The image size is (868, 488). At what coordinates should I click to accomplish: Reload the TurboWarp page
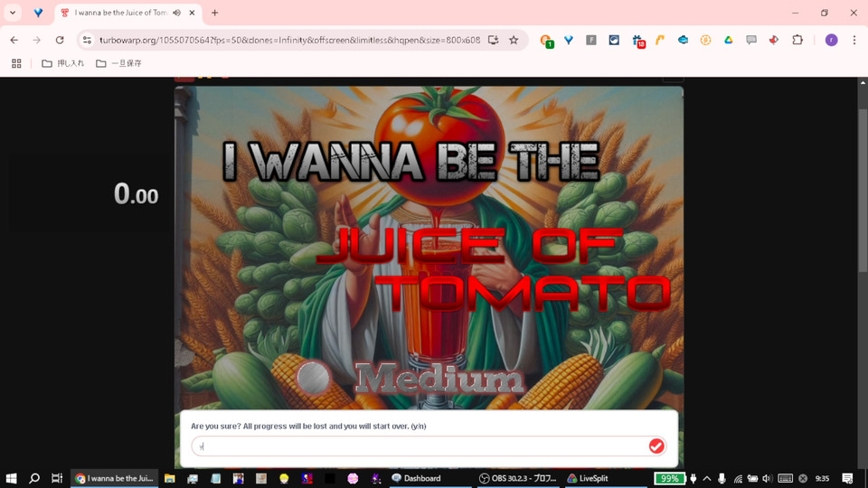coord(60,40)
